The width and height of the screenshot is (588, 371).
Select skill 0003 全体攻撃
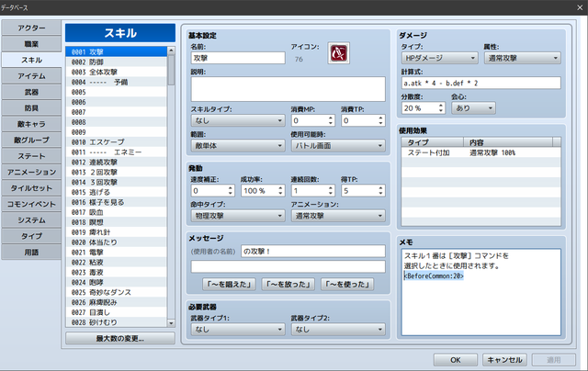pos(117,72)
